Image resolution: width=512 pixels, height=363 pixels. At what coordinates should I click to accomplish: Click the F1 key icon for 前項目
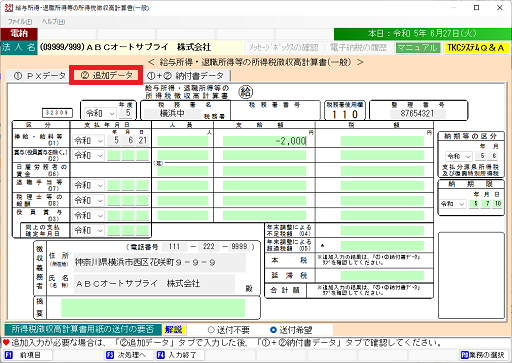pos(9,355)
